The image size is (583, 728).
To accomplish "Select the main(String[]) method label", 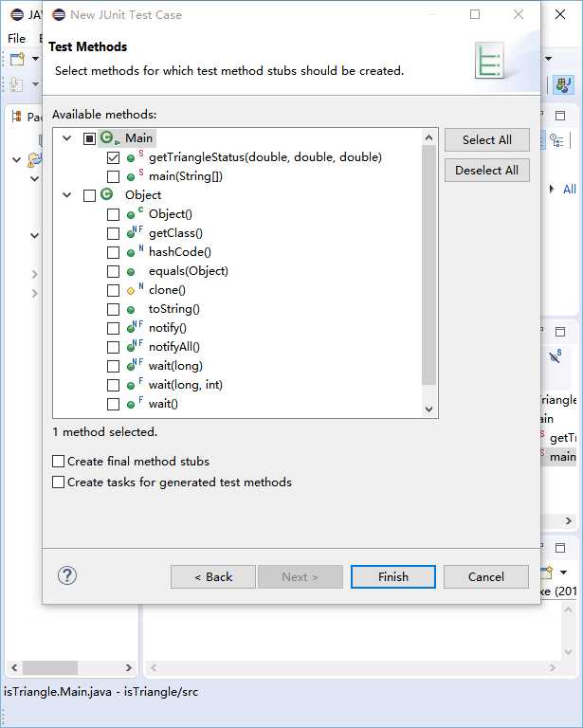I will click(185, 176).
